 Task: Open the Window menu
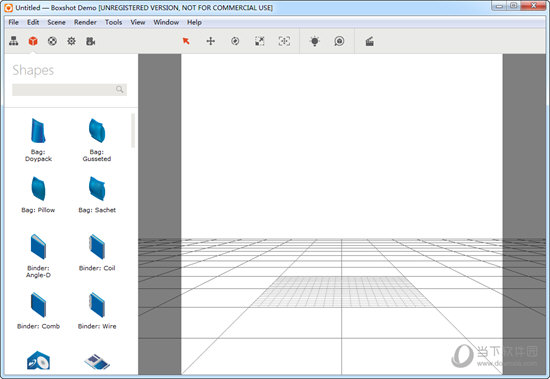point(166,22)
